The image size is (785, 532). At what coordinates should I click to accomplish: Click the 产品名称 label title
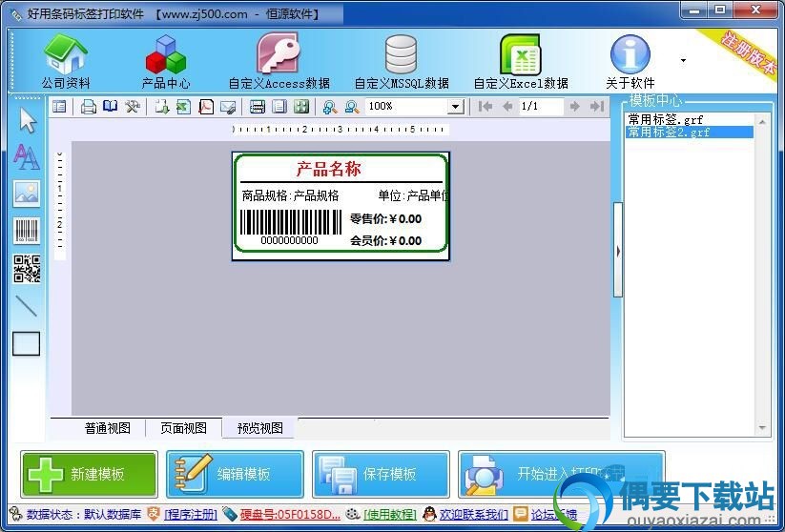tap(328, 169)
